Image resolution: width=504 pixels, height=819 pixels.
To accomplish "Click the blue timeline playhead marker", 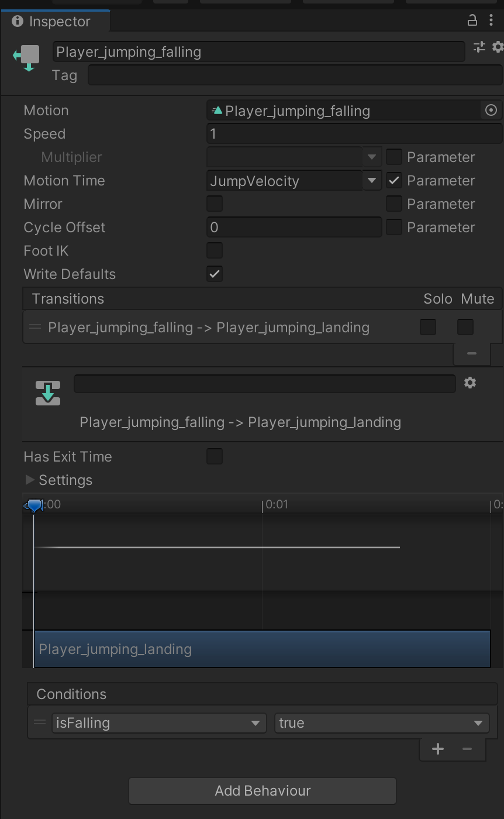I will point(34,505).
